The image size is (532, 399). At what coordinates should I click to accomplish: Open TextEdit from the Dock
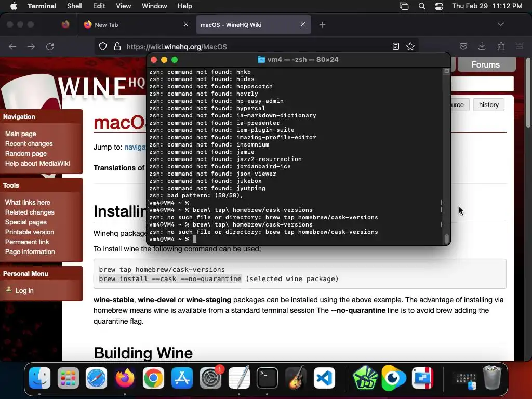click(x=239, y=378)
